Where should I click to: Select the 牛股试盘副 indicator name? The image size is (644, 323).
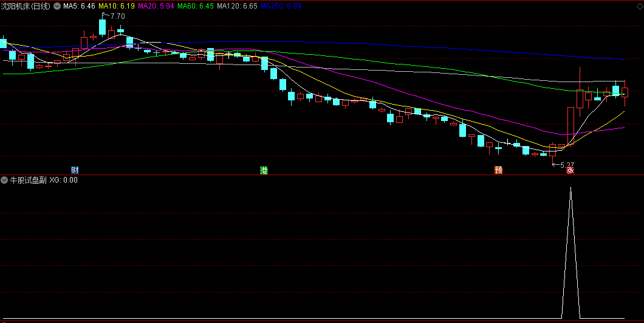[29, 180]
